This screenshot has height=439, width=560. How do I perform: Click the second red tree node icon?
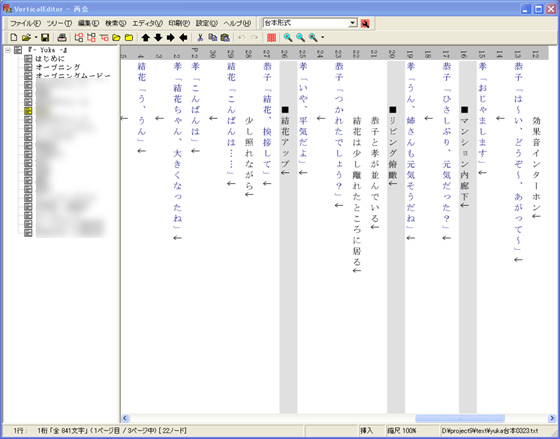(91, 37)
